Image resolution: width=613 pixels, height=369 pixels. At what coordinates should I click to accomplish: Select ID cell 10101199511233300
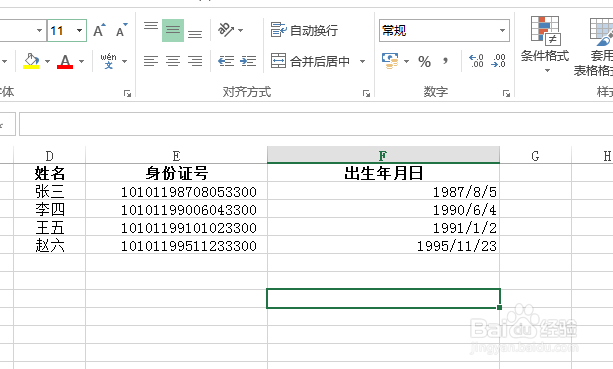(x=176, y=245)
